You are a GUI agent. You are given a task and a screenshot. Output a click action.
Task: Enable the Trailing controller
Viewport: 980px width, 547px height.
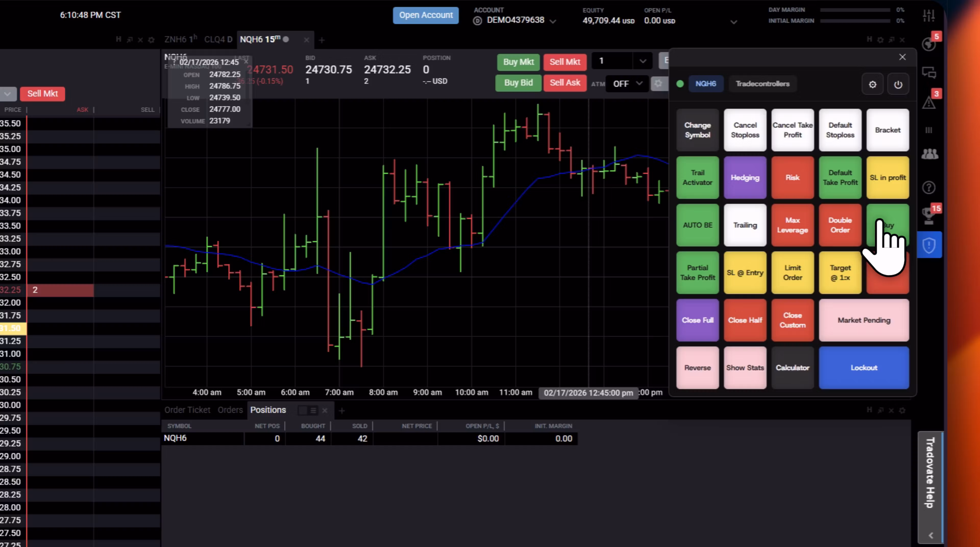click(x=745, y=225)
